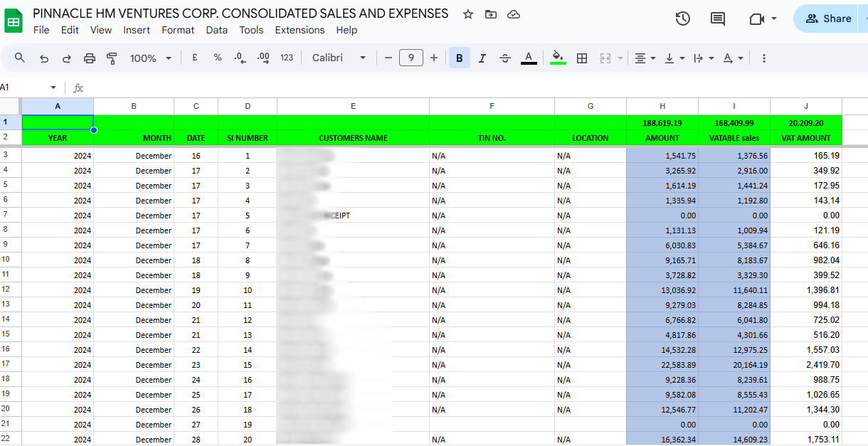The width and height of the screenshot is (868, 446).
Task: Check the cloud document status icon
Action: click(513, 14)
